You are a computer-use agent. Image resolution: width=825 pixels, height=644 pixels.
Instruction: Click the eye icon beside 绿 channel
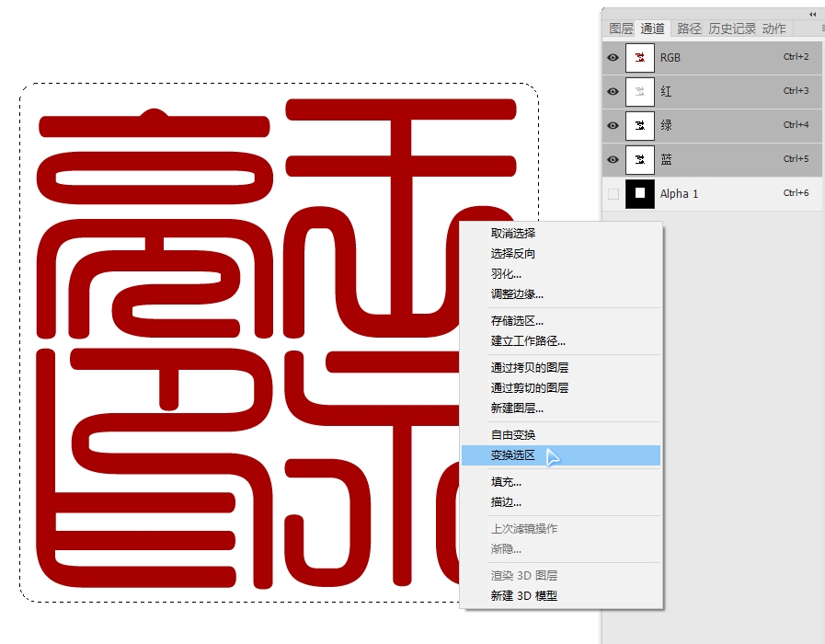pos(612,125)
